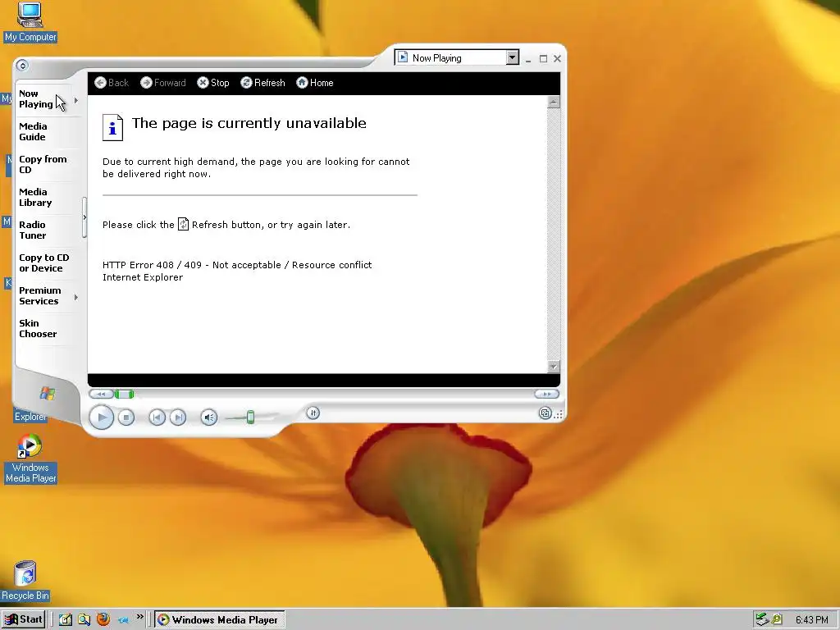Switch to skin mode
840x630 pixels.
click(x=545, y=413)
